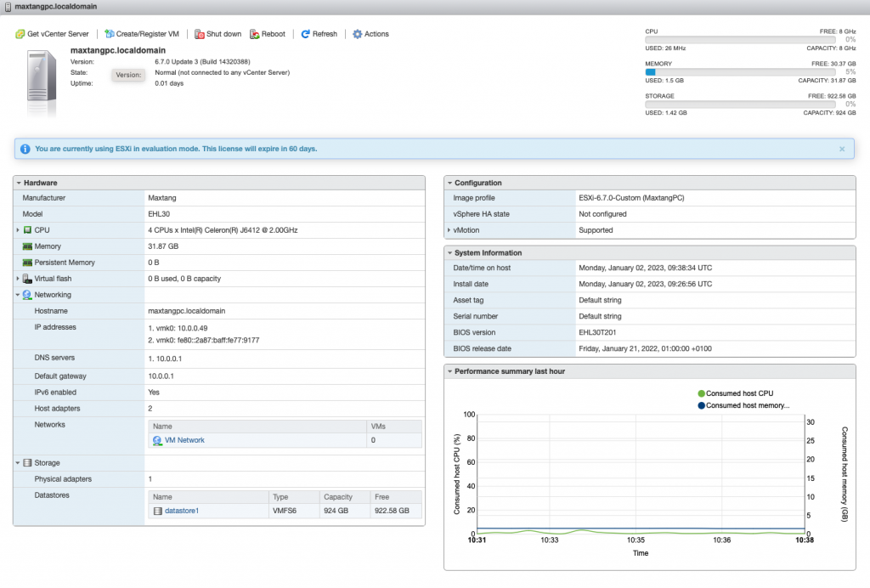The height and width of the screenshot is (588, 870).
Task: Click the VM Network port group icon
Action: click(157, 440)
